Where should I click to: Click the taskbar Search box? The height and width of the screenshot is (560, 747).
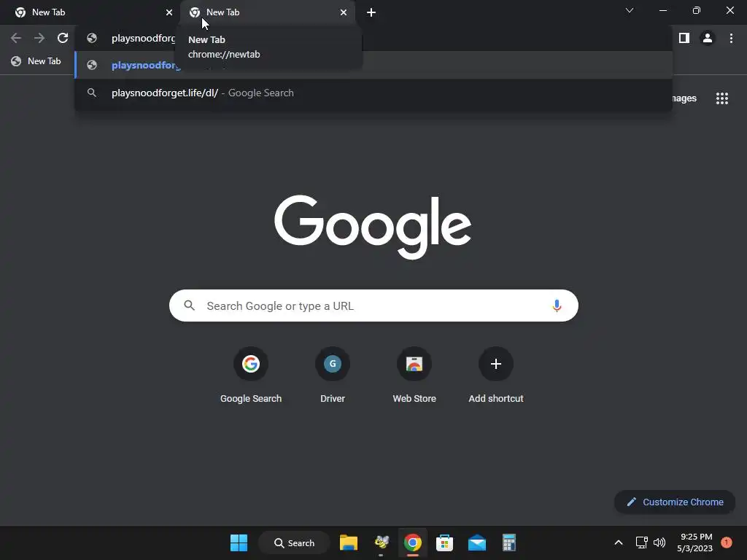(294, 542)
